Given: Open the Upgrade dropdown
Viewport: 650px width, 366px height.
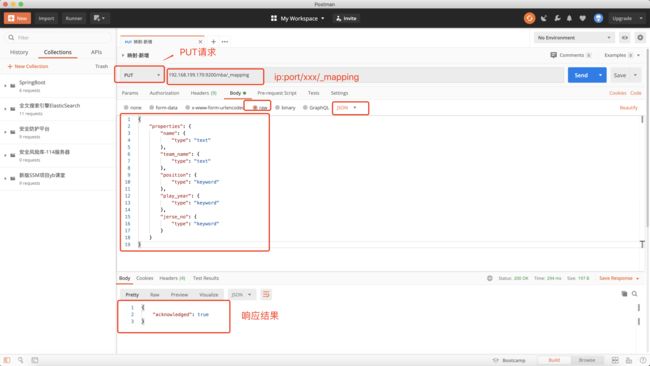Looking at the screenshot, I should 627,18.
